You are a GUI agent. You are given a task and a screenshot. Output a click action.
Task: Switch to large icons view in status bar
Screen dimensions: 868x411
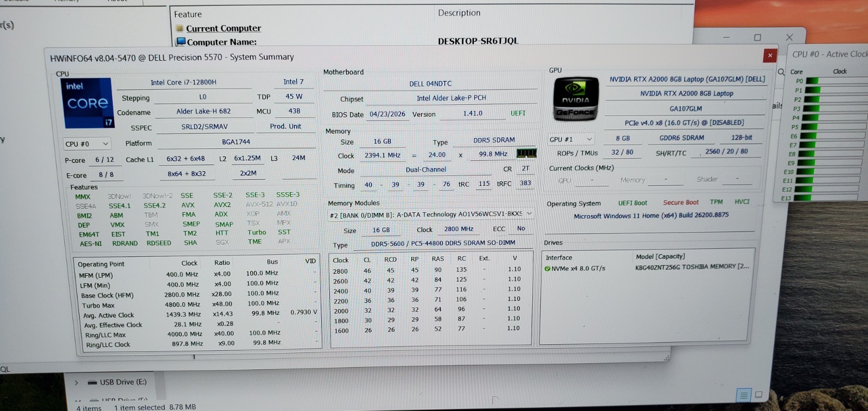758,395
